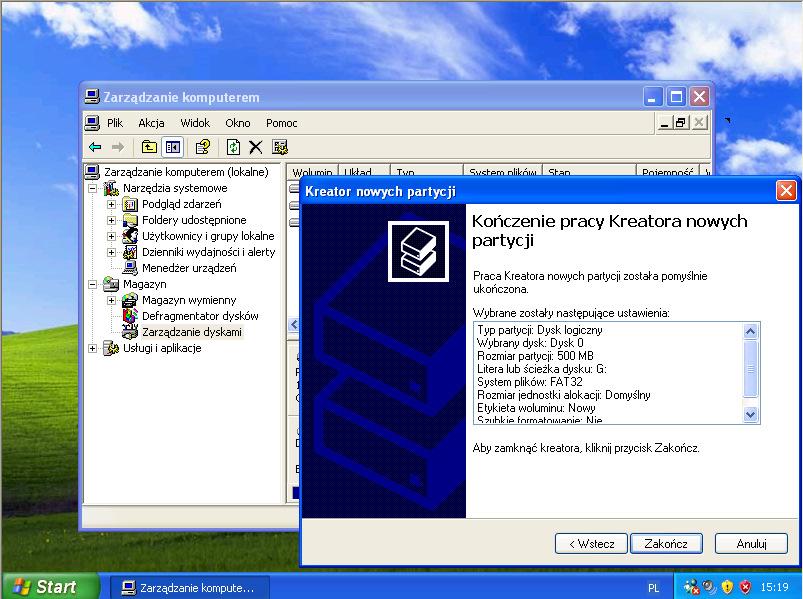Expand the Dzienniki wydajności i alerty node
Image resolution: width=803 pixels, height=599 pixels.
coord(112,252)
